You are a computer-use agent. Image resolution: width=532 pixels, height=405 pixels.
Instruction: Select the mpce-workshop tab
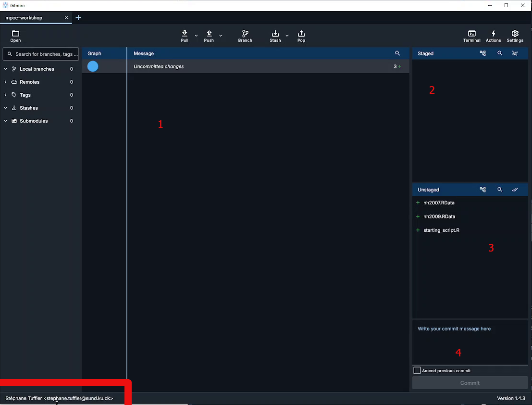pyautogui.click(x=24, y=18)
